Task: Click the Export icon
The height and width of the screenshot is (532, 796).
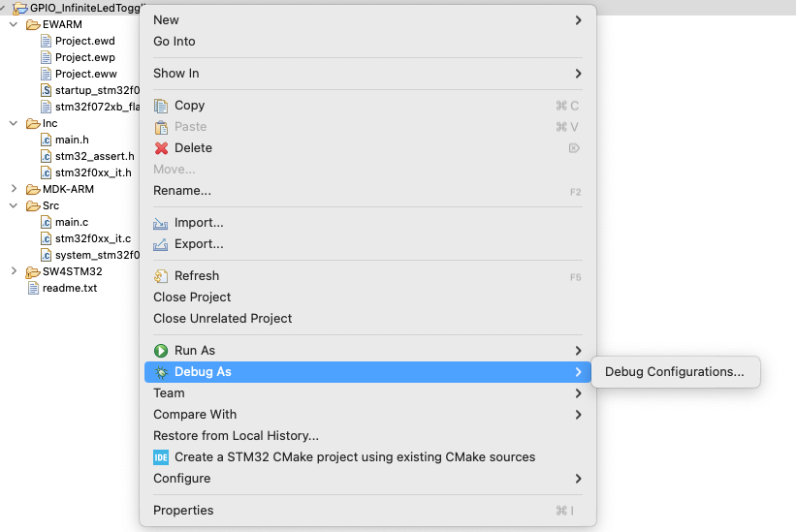Action: [160, 244]
